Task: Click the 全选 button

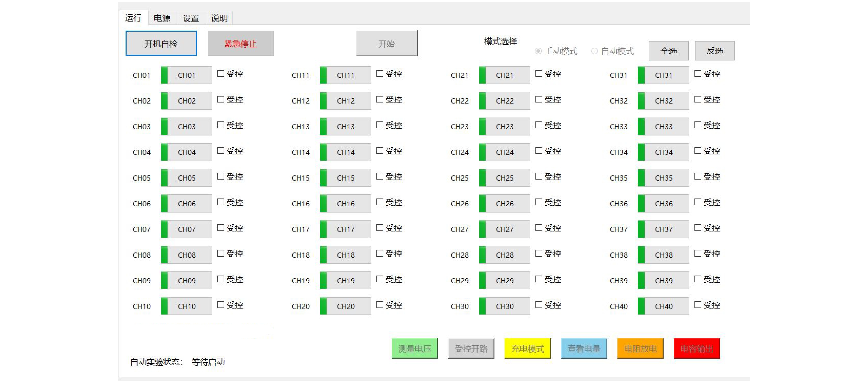Action: pyautogui.click(x=669, y=51)
